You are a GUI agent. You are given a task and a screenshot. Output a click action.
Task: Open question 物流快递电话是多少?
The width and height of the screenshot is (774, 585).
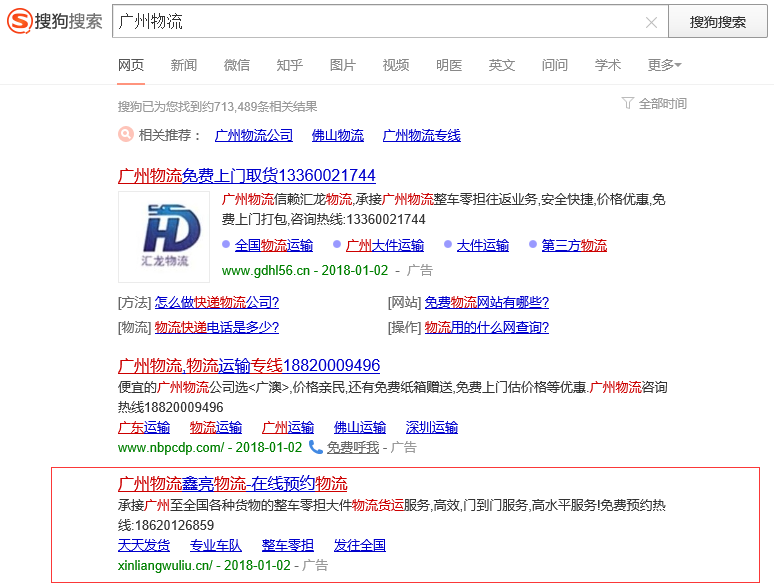(217, 327)
